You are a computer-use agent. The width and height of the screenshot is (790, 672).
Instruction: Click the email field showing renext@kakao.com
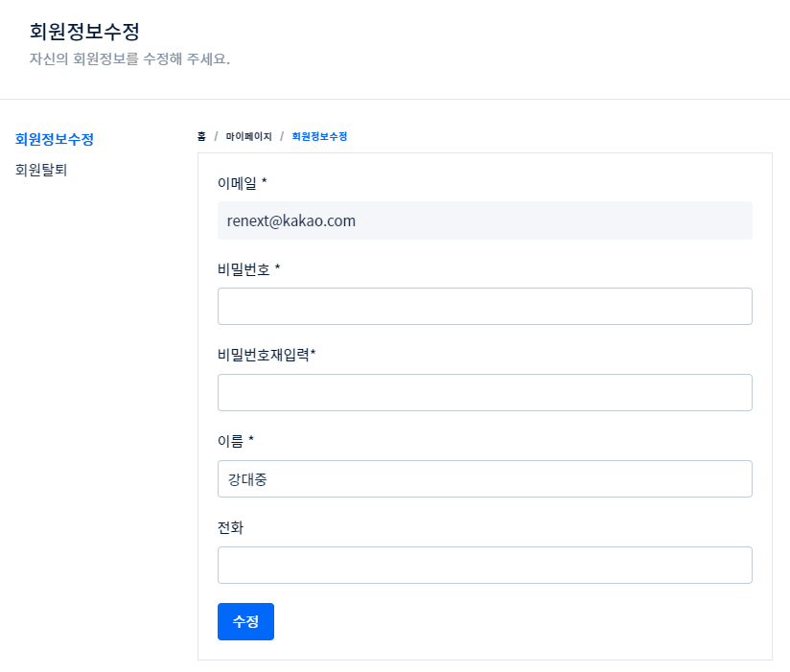(485, 220)
